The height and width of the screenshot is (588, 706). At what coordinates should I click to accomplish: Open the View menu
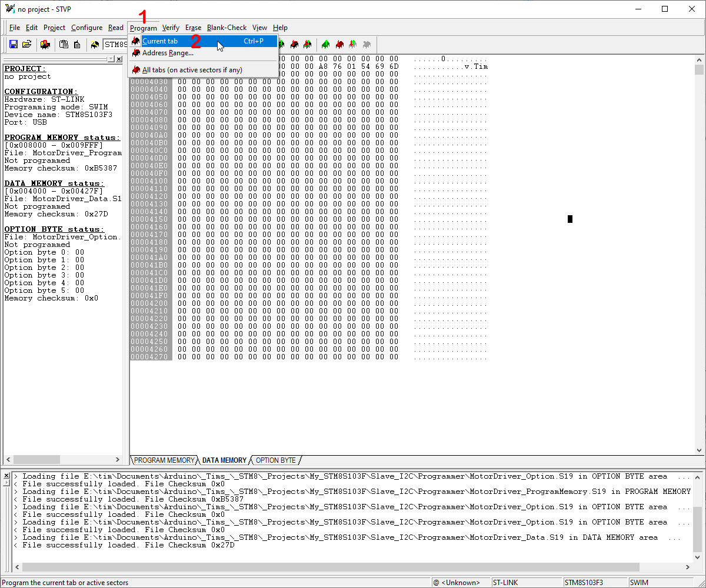tap(259, 28)
